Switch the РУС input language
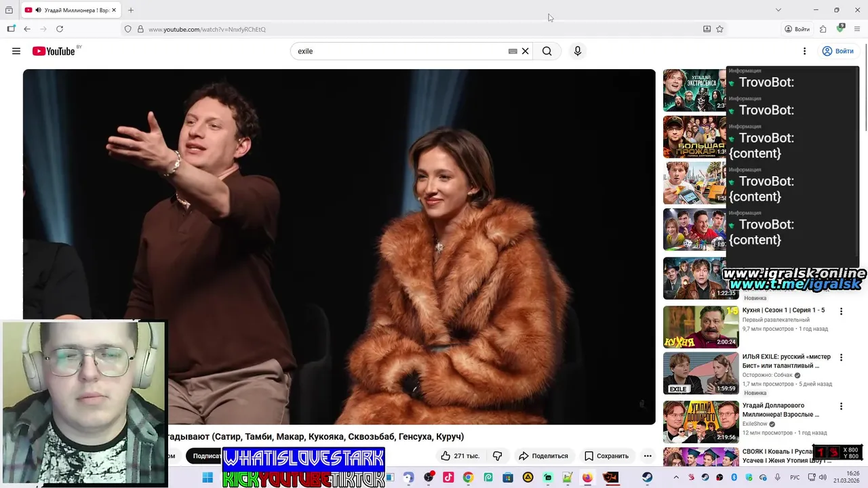Viewport: 868px width, 488px height. point(795,478)
